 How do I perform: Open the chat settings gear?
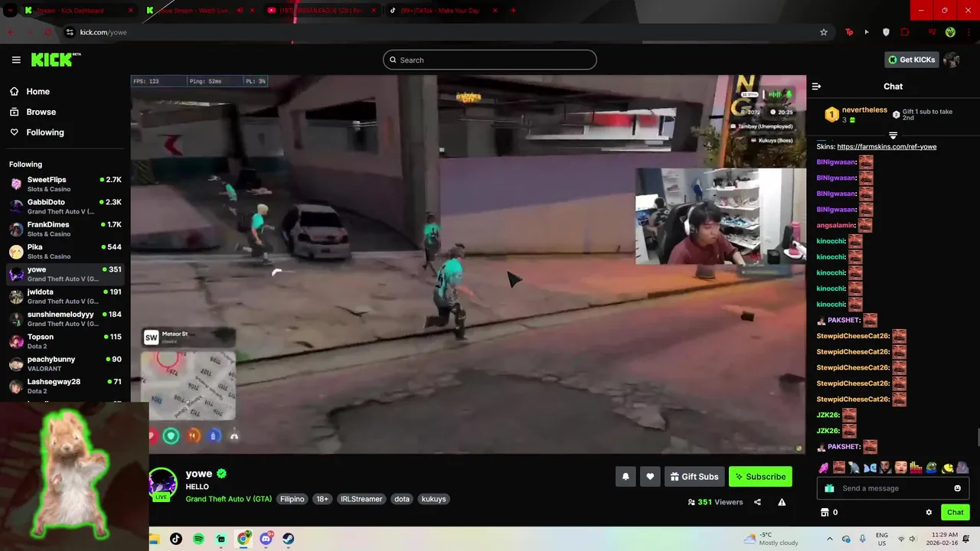[x=929, y=512]
